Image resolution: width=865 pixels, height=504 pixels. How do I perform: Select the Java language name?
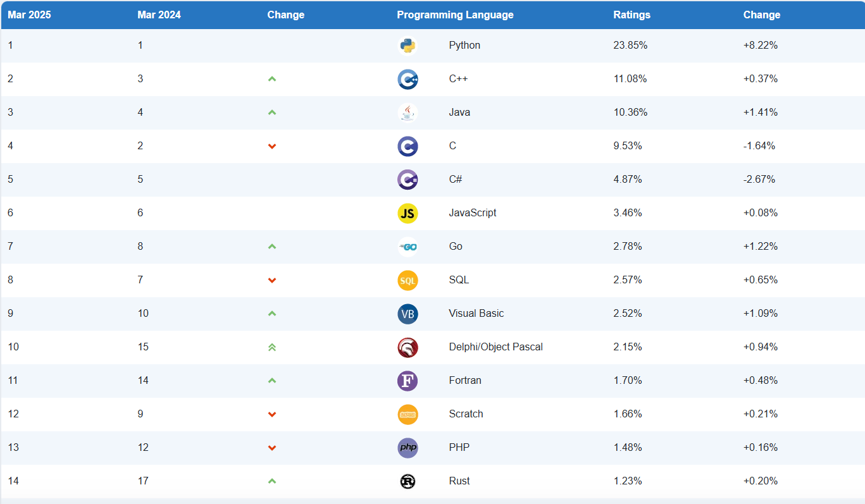click(459, 113)
